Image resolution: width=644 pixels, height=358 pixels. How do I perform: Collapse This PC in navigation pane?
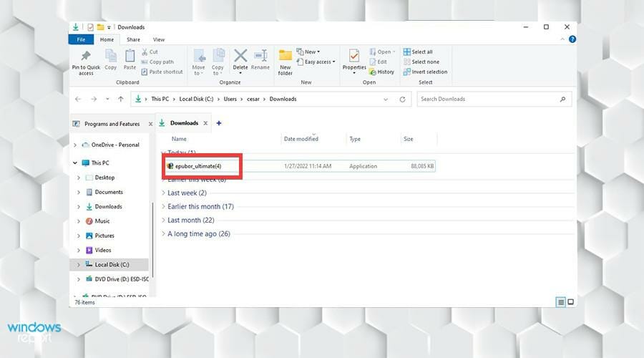75,163
